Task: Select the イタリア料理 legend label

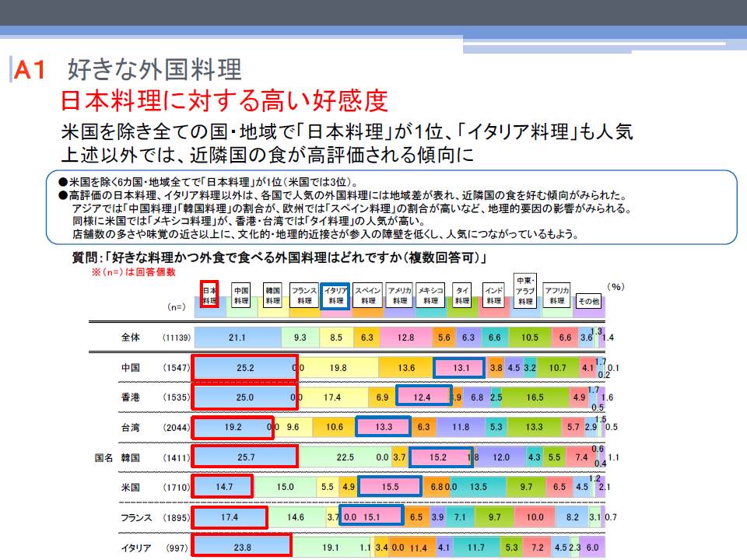Action: 335,295
